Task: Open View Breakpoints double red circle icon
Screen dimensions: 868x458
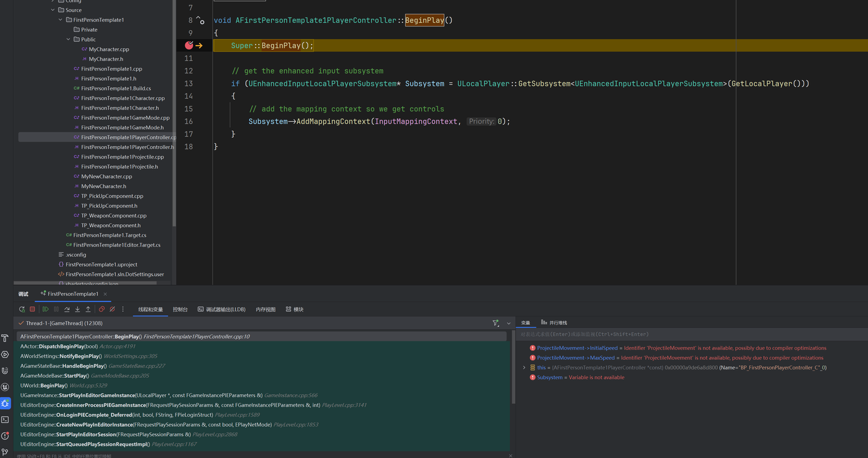Action: pos(101,309)
